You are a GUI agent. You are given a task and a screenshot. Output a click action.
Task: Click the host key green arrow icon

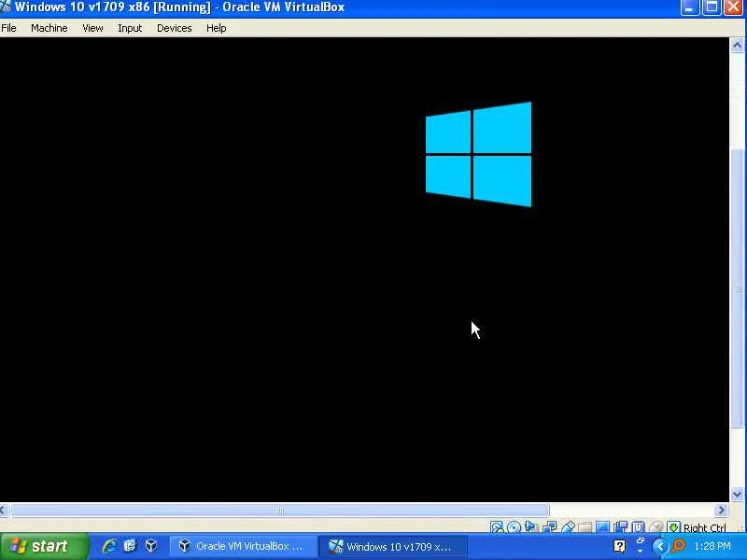coord(673,526)
